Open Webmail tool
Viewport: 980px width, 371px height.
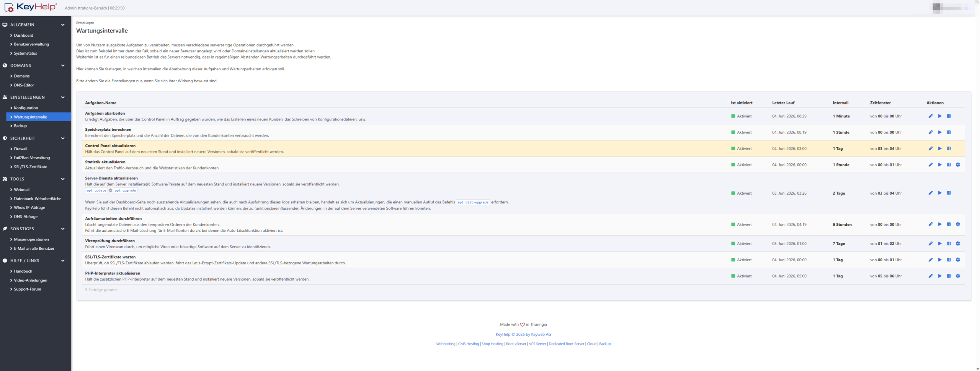coord(21,190)
